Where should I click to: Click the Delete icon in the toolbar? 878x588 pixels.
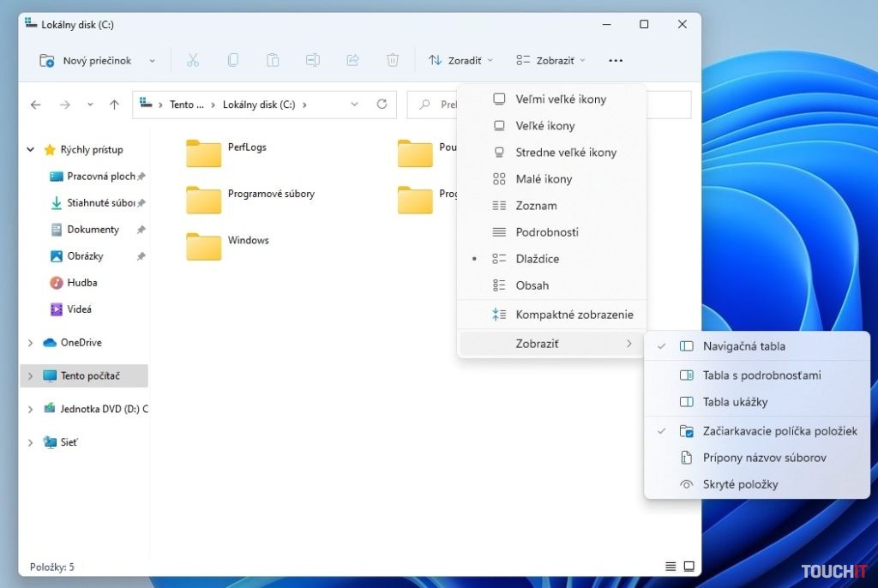pos(393,60)
